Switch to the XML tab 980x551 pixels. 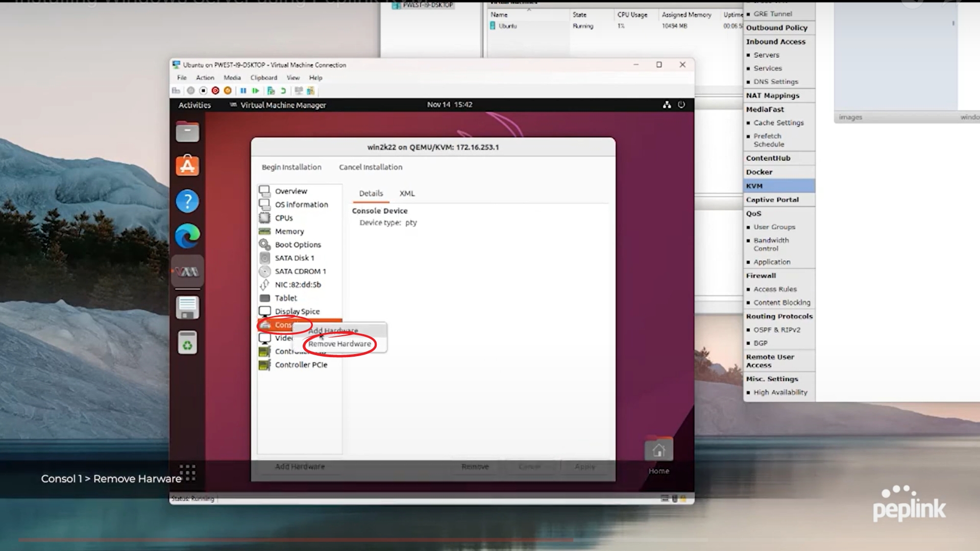pos(407,193)
